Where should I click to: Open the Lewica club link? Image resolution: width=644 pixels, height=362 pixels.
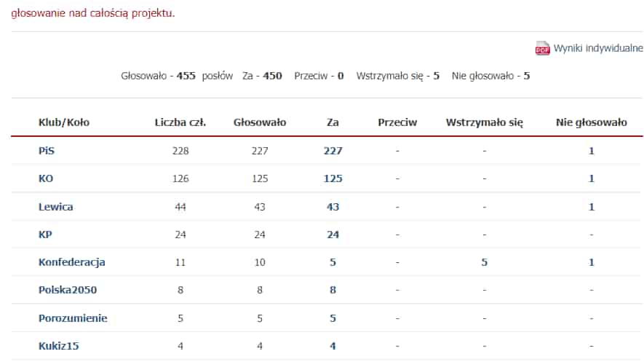[x=56, y=207]
